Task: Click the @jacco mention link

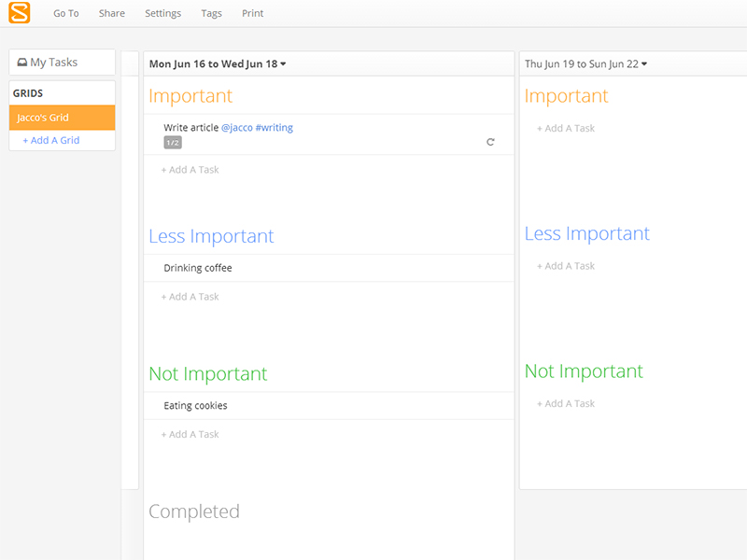Action: tap(236, 128)
